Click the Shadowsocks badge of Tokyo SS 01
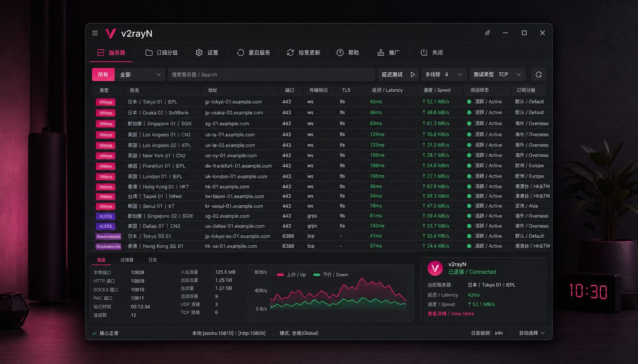Screen dimensions: 638x364 [x=108, y=236]
